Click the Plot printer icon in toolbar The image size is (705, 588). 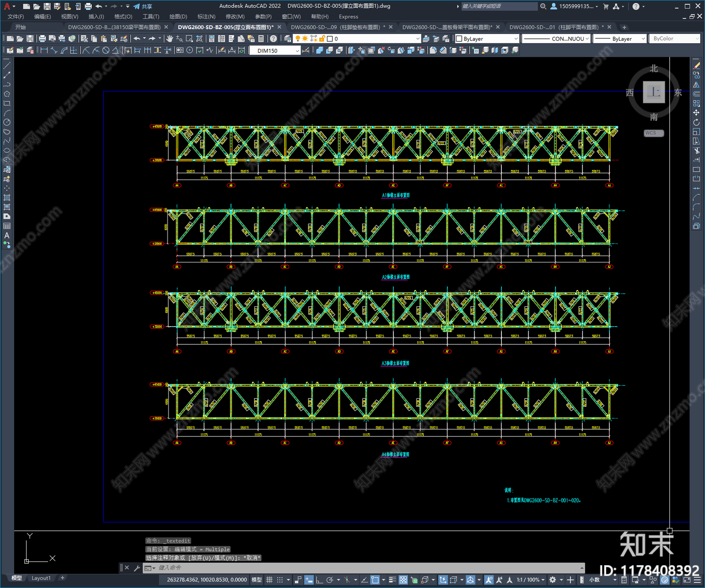[x=42, y=39]
